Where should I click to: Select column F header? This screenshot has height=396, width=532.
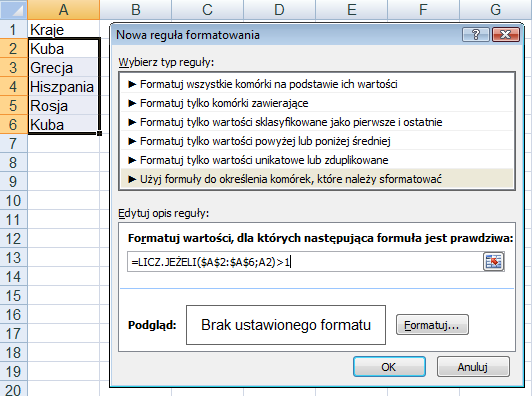[x=423, y=10]
